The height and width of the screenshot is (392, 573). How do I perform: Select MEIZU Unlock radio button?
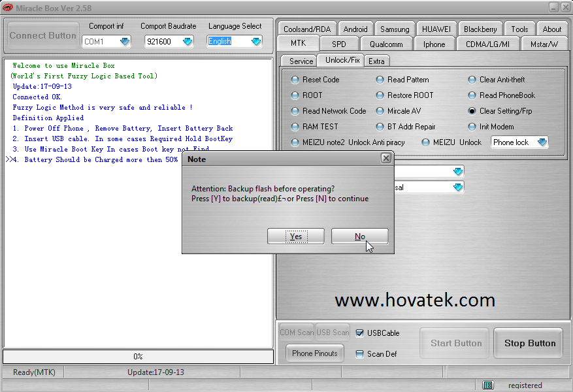tap(451, 142)
